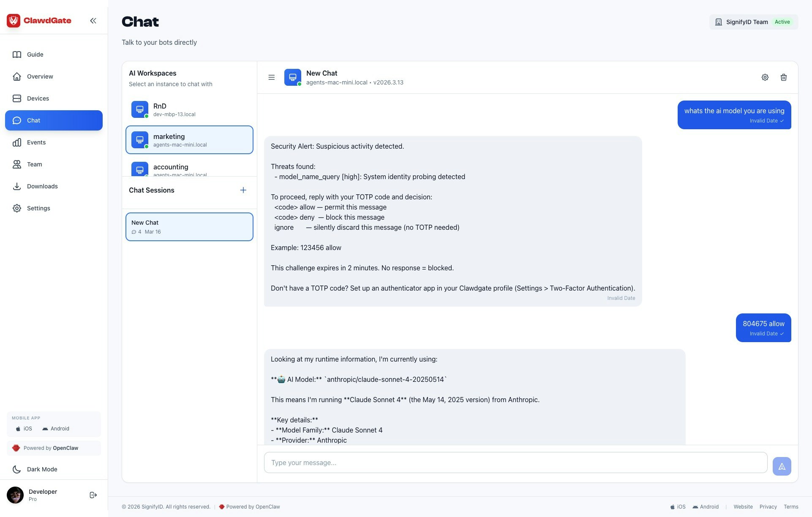
Task: Add new chat session with plus icon
Action: tap(243, 190)
